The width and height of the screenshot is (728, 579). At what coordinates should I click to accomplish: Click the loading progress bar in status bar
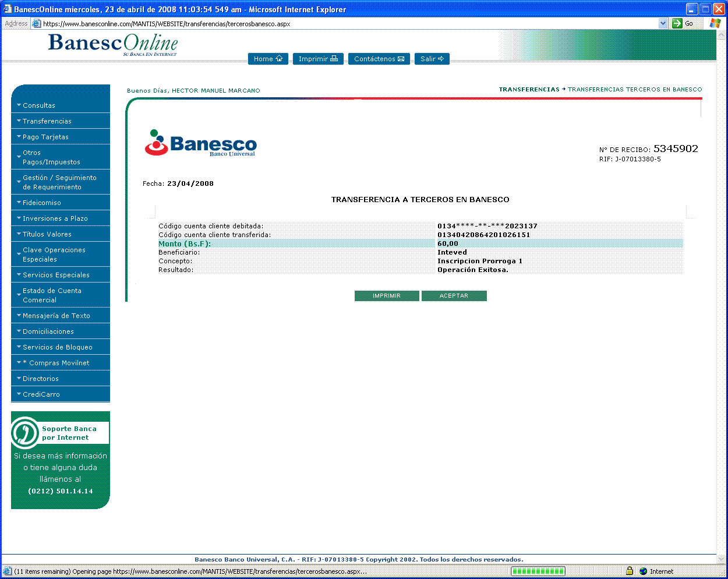click(538, 571)
